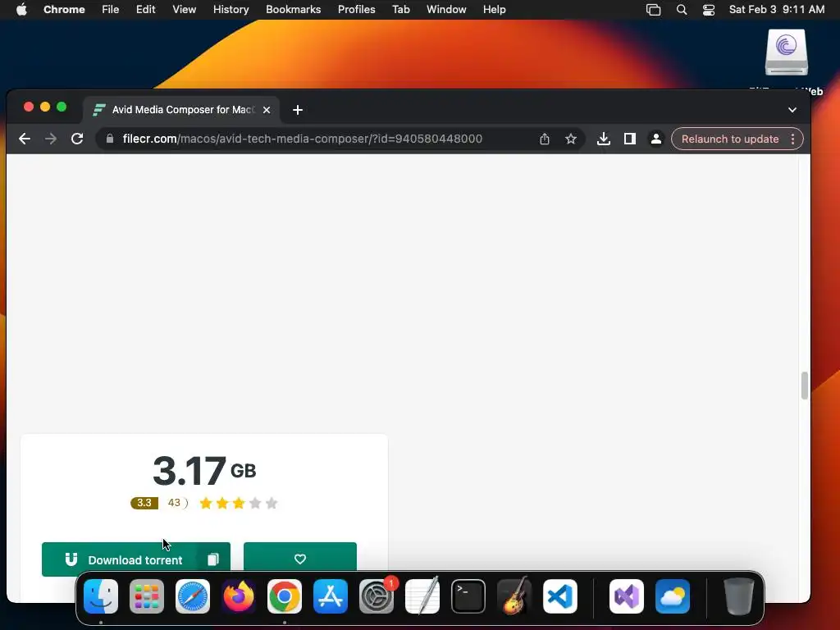This screenshot has height=630, width=840.
Task: Open the BitTorrent Web disk on desktop
Action: [x=786, y=52]
